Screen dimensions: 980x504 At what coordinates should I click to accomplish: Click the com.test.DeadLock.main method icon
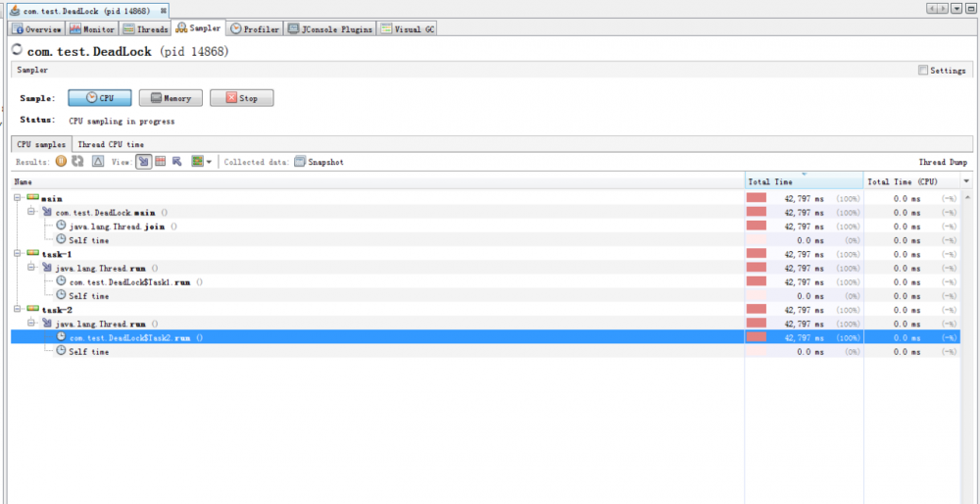(47, 212)
